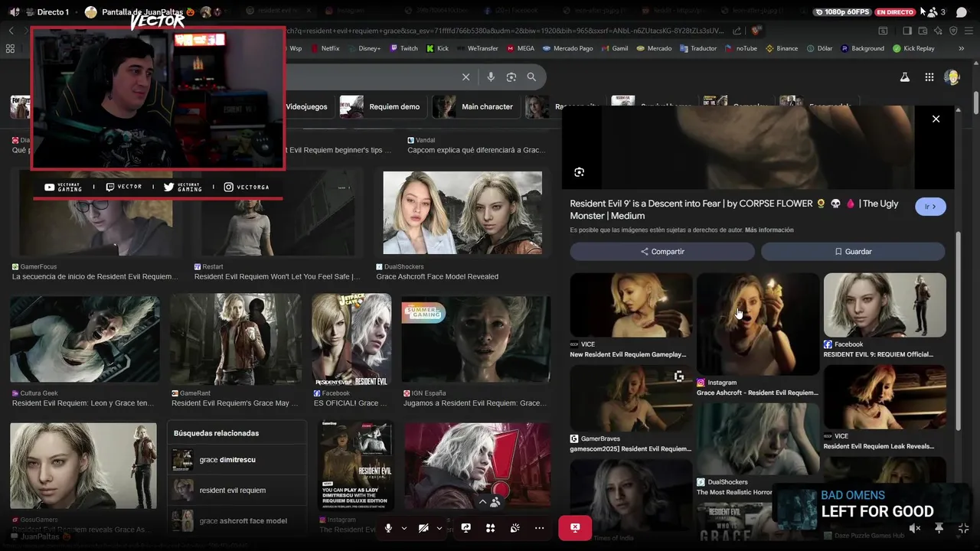Viewport: 980px width, 551px height.
Task: Open the Twitch bookmark
Action: [x=404, y=48]
